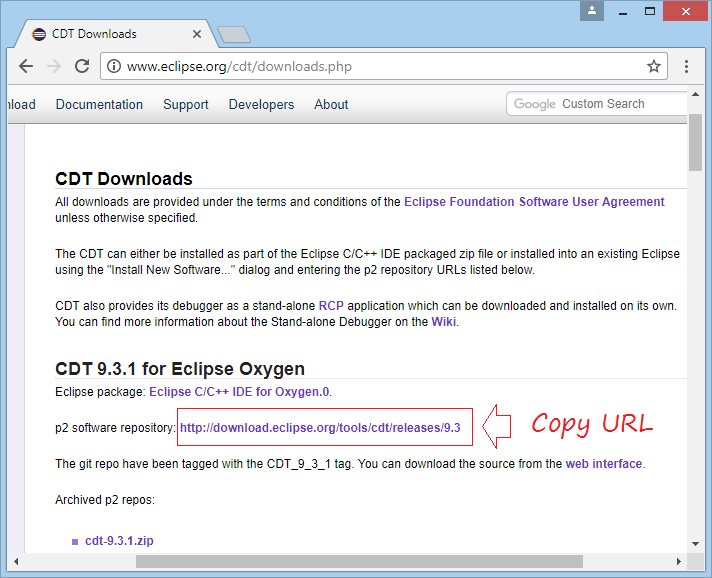Open the Documentation menu item
Screen dimensions: 712x578
99,104
